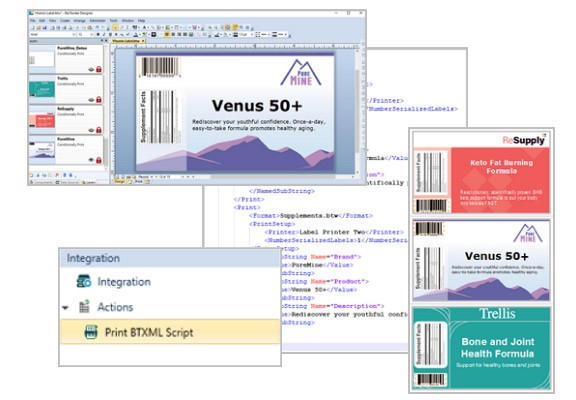Open the File menu in BarTender Designer
Screen dimensions: 576x400
(x=32, y=21)
